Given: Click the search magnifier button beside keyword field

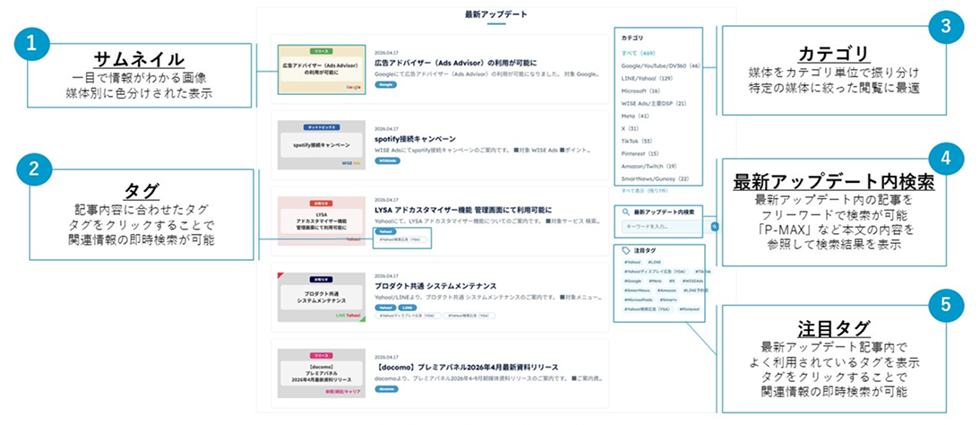Looking at the screenshot, I should coord(714,227).
